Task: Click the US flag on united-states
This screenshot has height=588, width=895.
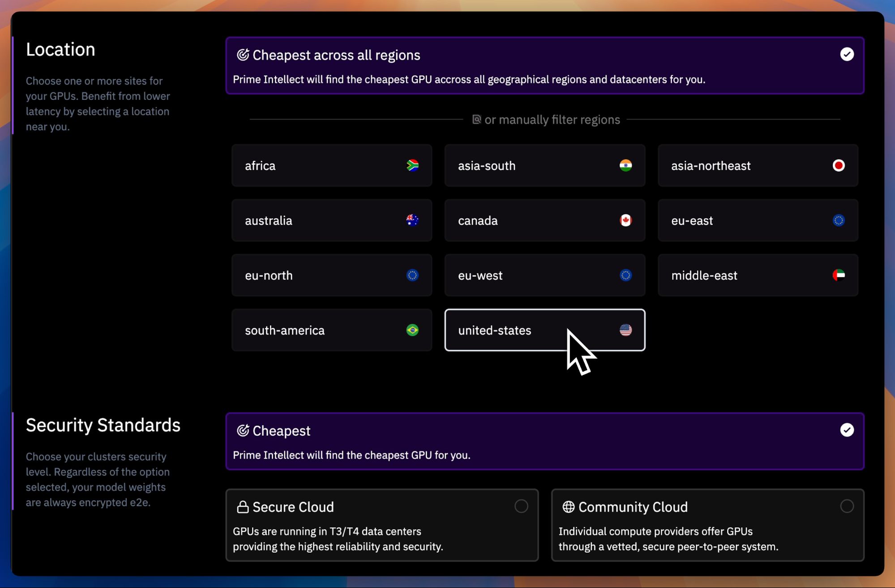Action: coord(625,330)
